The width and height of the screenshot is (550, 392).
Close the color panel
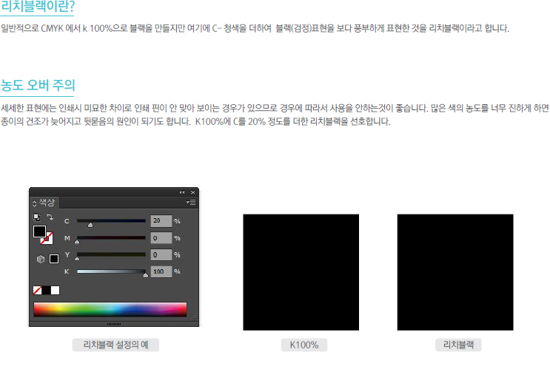pos(193,192)
